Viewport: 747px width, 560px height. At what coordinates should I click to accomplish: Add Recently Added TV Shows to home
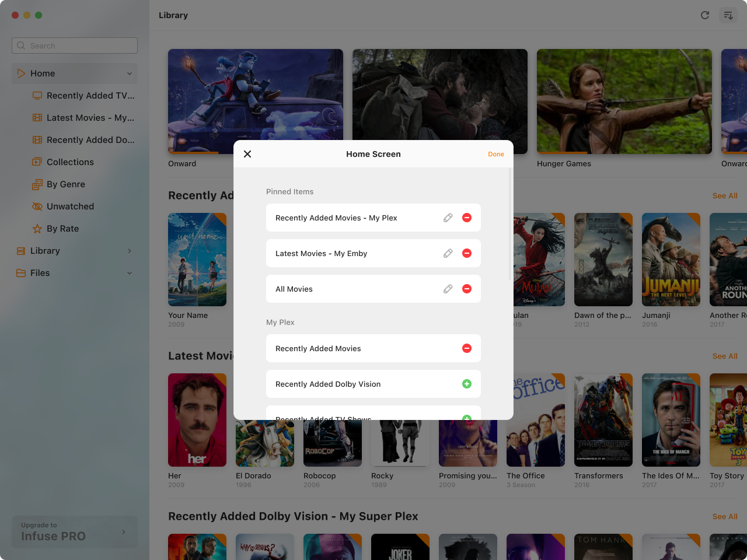[467, 418]
